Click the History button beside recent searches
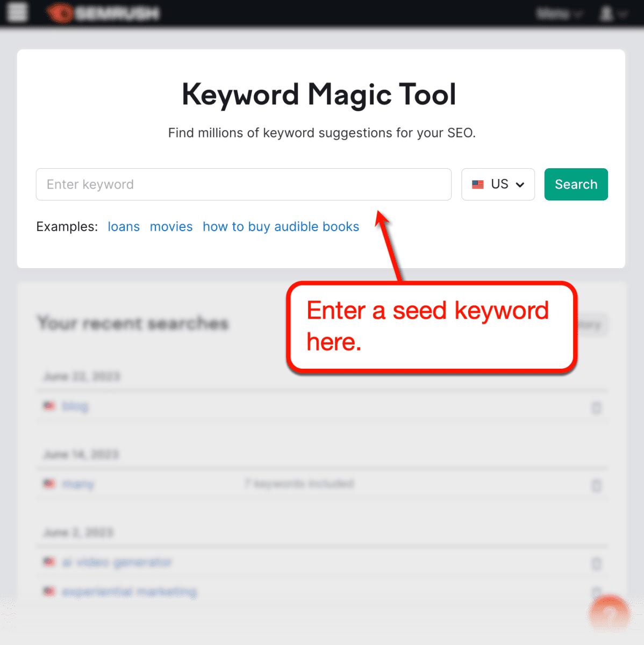This screenshot has height=645, width=644. (x=590, y=324)
